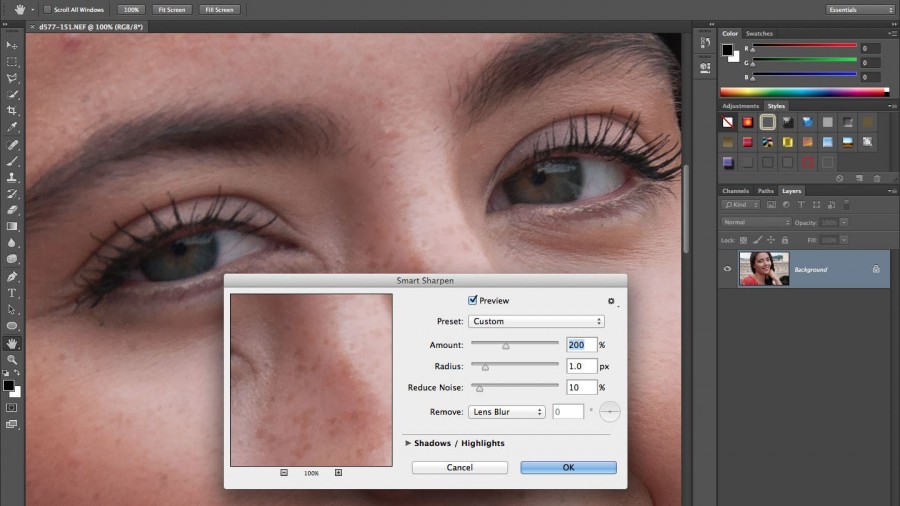Open the Kind filter dropdown
The height and width of the screenshot is (506, 900).
tap(740, 205)
